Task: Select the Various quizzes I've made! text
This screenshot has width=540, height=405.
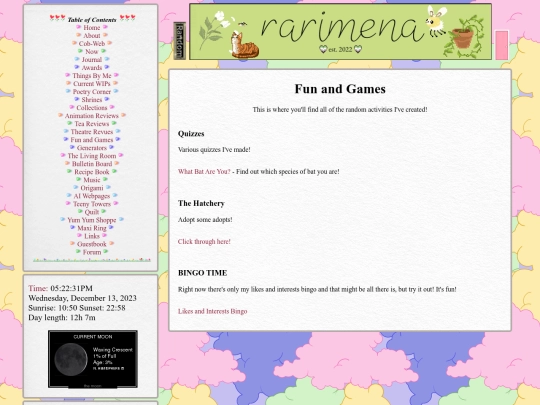Action: 214,150
